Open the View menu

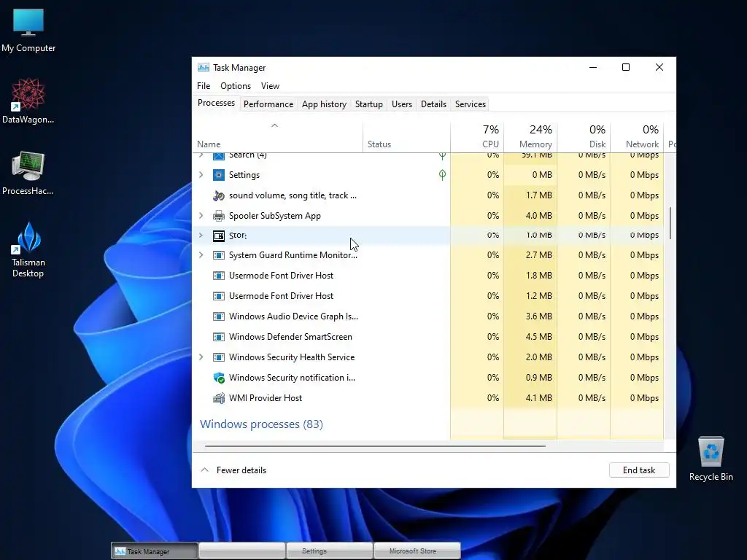click(270, 86)
